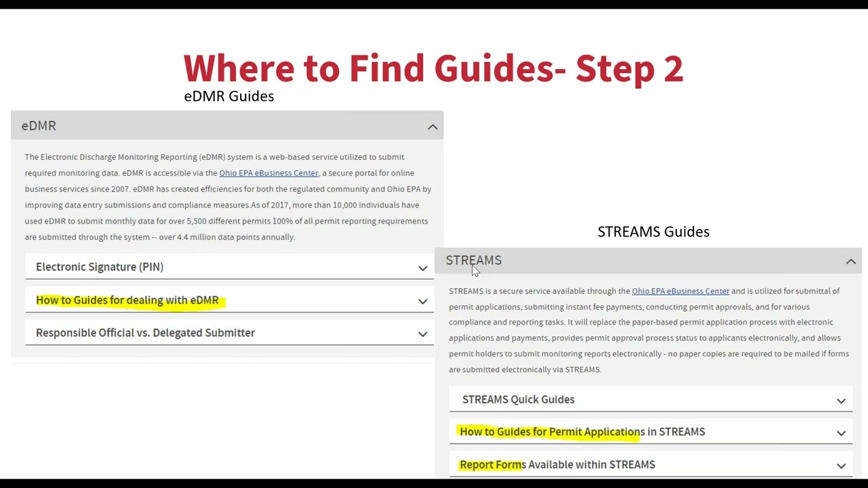
Task: Click the slide title Where to Find Guides
Action: coord(433,68)
